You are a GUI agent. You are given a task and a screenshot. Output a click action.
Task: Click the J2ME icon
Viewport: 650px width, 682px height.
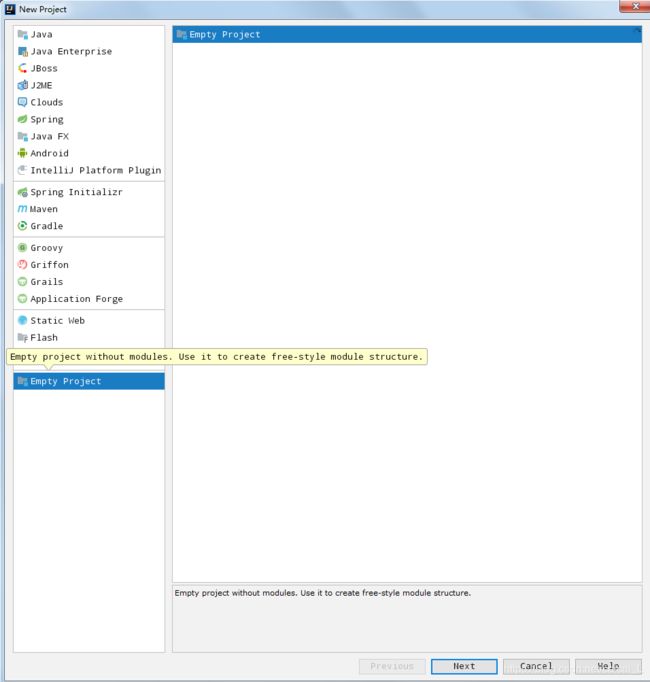pos(23,85)
